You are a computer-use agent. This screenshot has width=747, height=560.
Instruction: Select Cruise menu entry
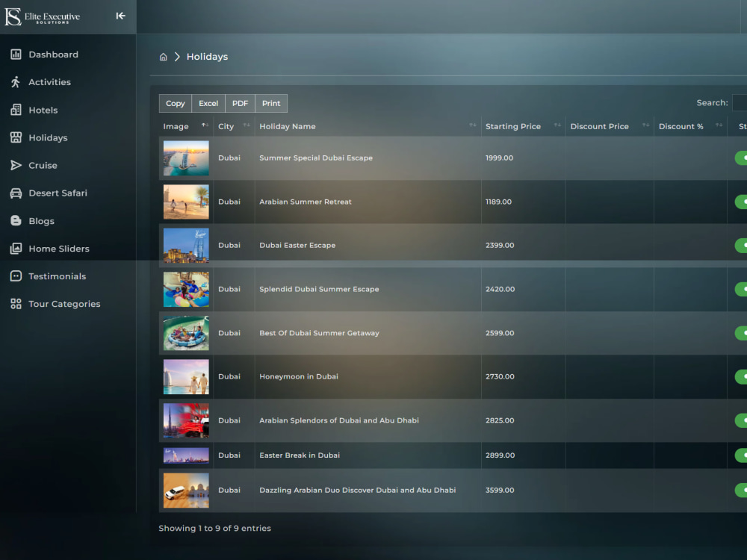point(43,165)
